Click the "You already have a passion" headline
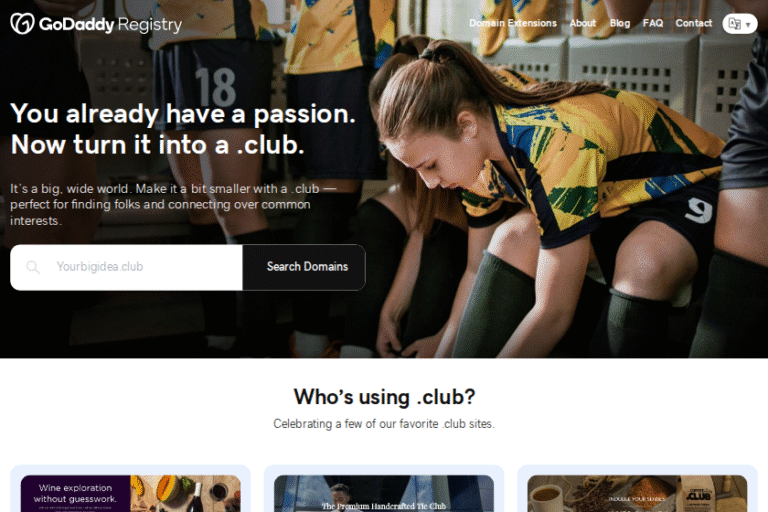Image resolution: width=768 pixels, height=512 pixels. 183,129
